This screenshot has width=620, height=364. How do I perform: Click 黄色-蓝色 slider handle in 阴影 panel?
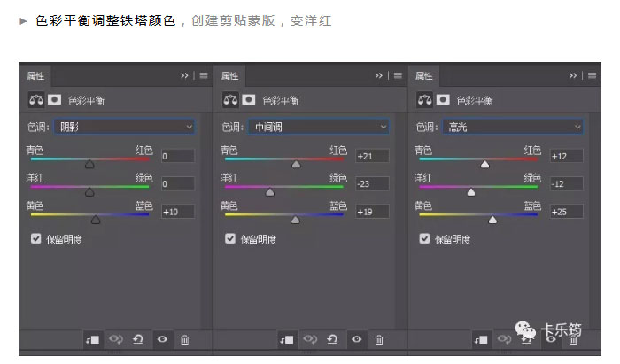[96, 220]
